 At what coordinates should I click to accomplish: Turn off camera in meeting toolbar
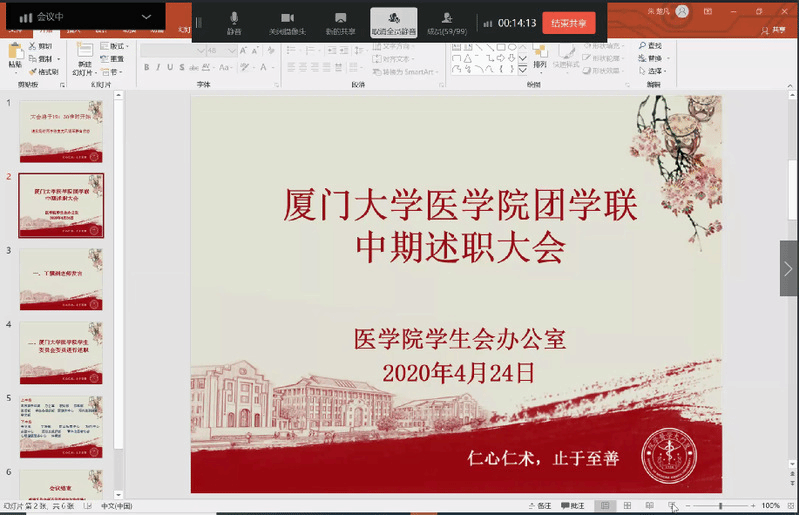coord(287,22)
